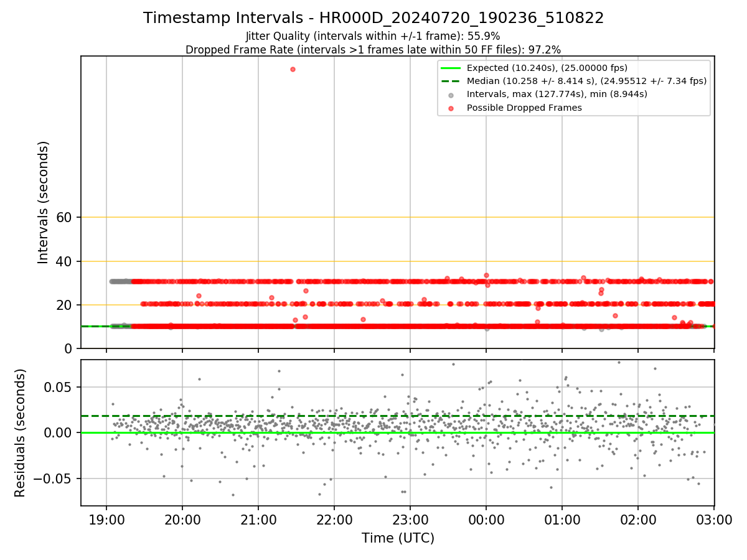This screenshot has height=560, width=747.
Task: Click the '23:00' x-axis tick label
Action: point(410,519)
